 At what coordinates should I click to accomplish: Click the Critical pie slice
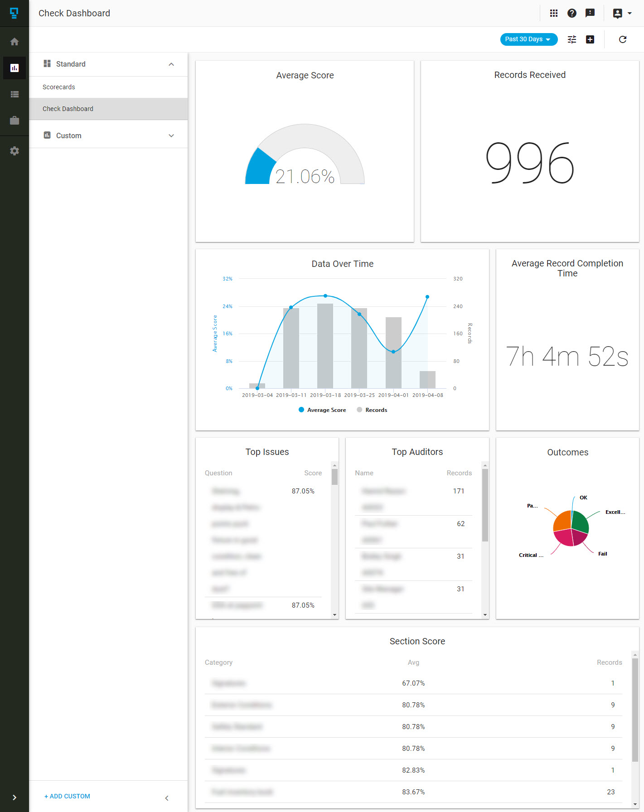(563, 537)
